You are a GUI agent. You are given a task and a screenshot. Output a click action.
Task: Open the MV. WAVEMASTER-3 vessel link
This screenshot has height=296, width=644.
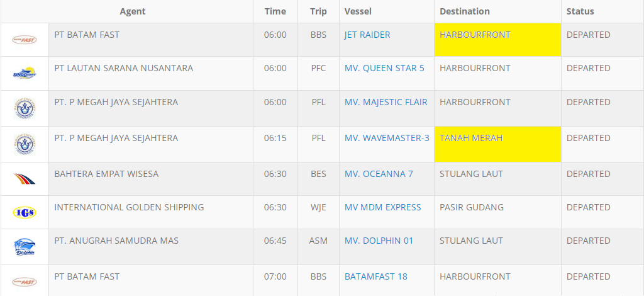click(x=387, y=138)
